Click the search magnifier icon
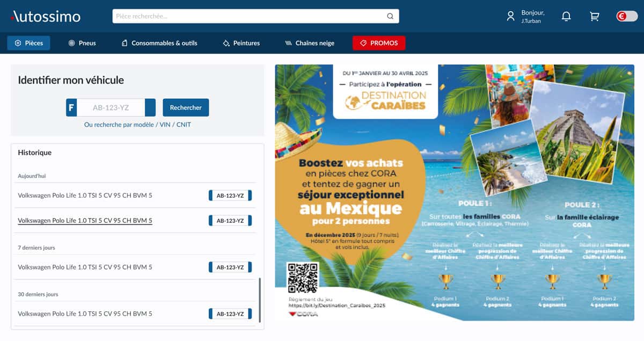The height and width of the screenshot is (341, 644). pyautogui.click(x=390, y=16)
